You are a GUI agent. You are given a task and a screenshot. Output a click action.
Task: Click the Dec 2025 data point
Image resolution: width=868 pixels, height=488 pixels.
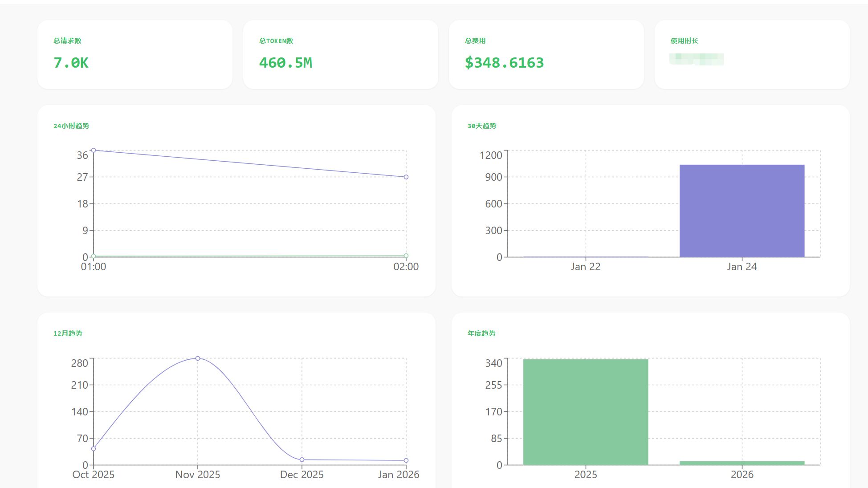click(x=302, y=460)
